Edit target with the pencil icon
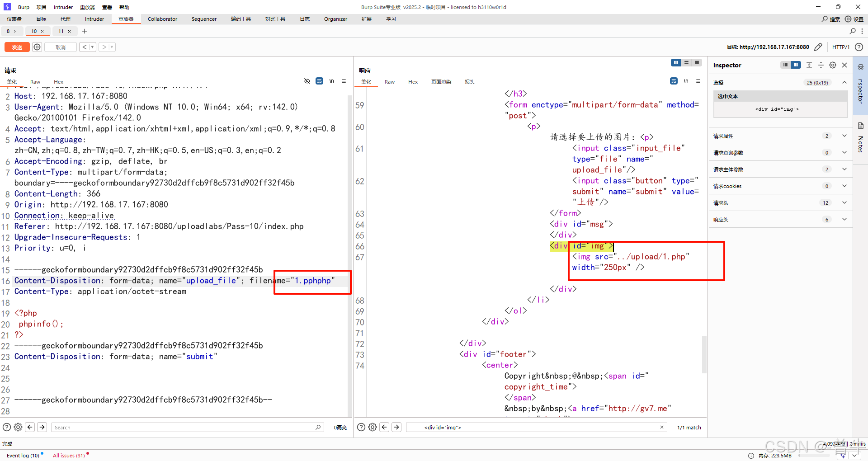This screenshot has height=461, width=868. pyautogui.click(x=818, y=47)
